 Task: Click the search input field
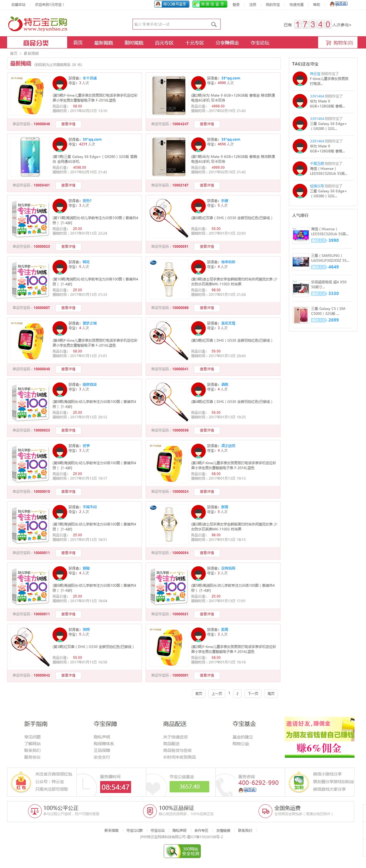(x=171, y=24)
